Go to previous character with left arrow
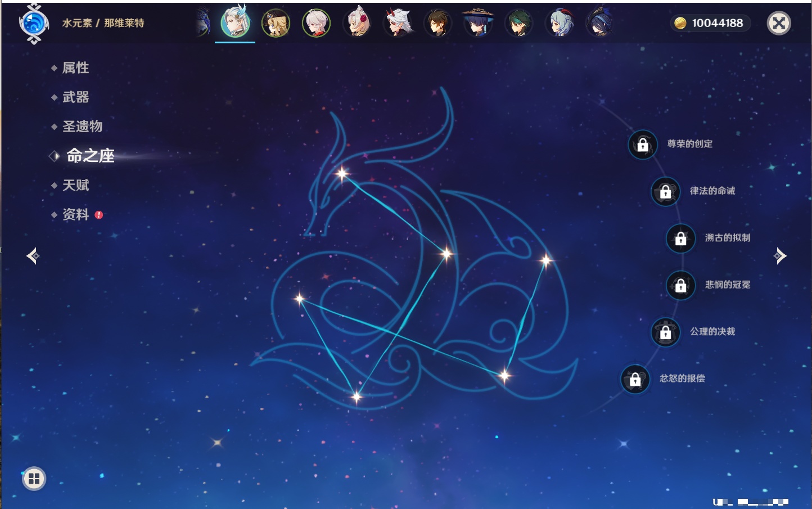 [x=33, y=256]
